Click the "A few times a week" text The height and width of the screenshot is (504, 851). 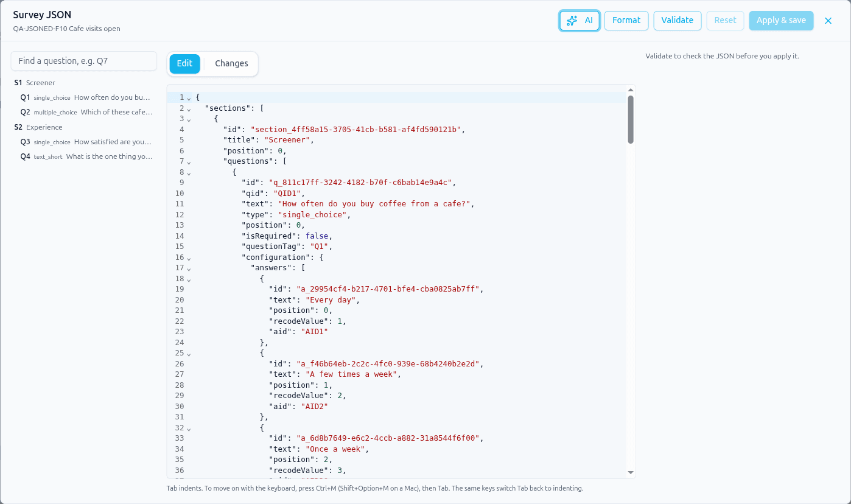click(352, 374)
